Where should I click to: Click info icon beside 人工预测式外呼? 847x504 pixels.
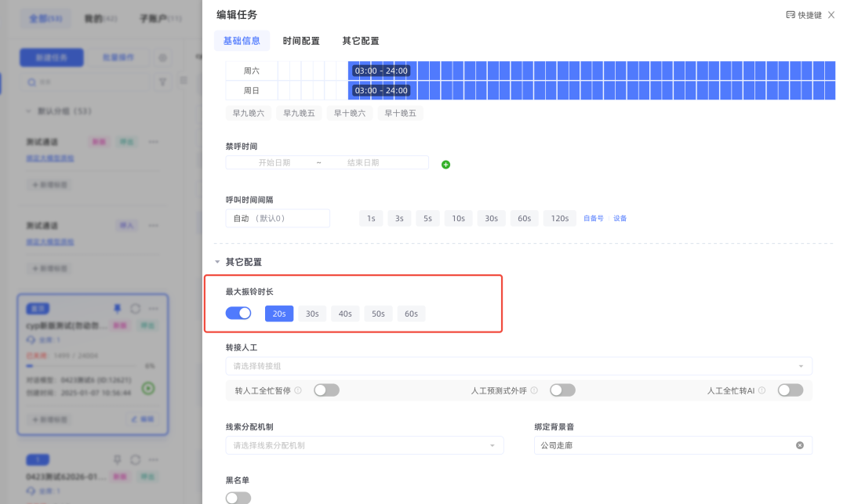pyautogui.click(x=534, y=390)
